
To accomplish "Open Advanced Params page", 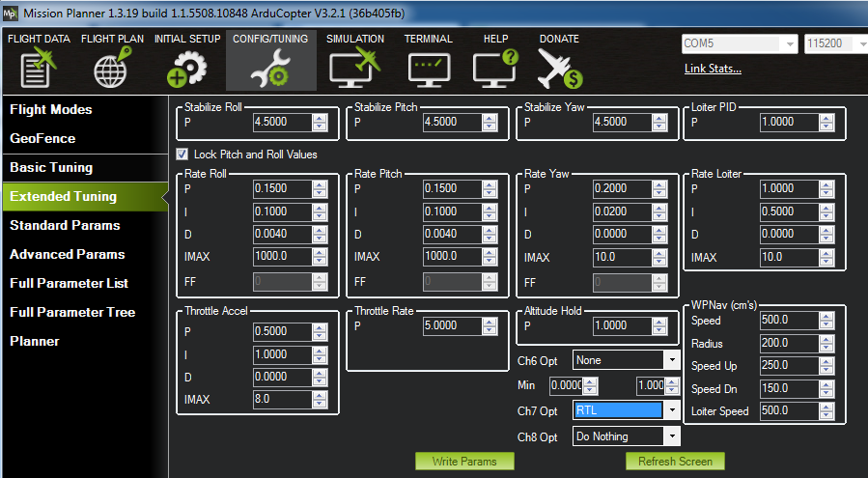I will point(68,254).
